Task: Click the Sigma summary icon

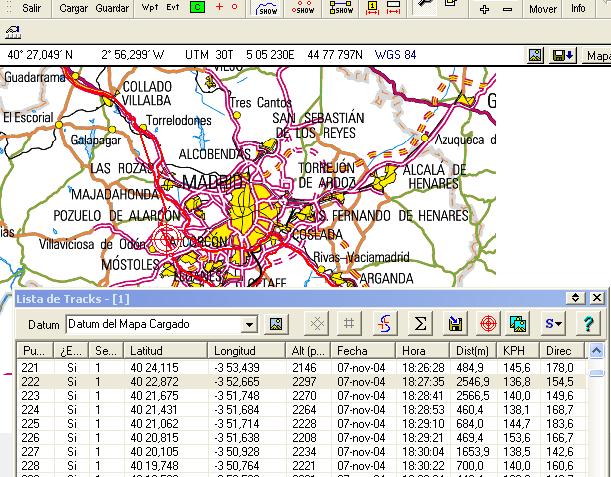Action: 420,323
